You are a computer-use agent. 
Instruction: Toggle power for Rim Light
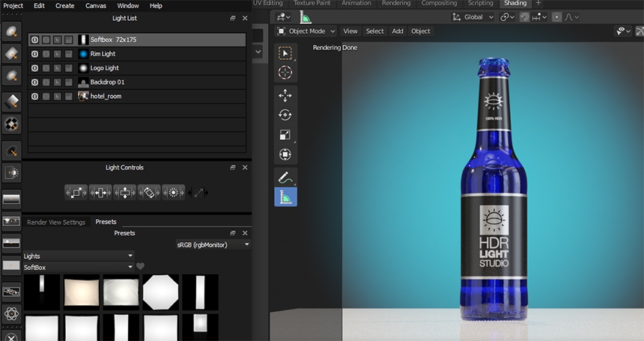[x=35, y=54]
